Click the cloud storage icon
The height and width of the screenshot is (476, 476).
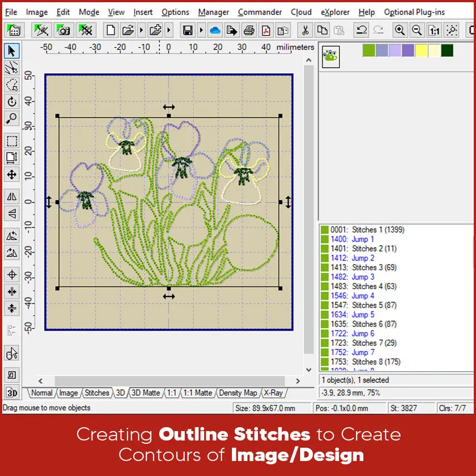214,30
